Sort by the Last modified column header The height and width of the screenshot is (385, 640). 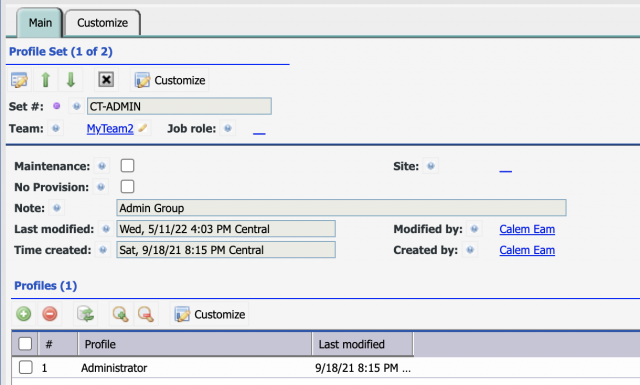(x=362, y=344)
